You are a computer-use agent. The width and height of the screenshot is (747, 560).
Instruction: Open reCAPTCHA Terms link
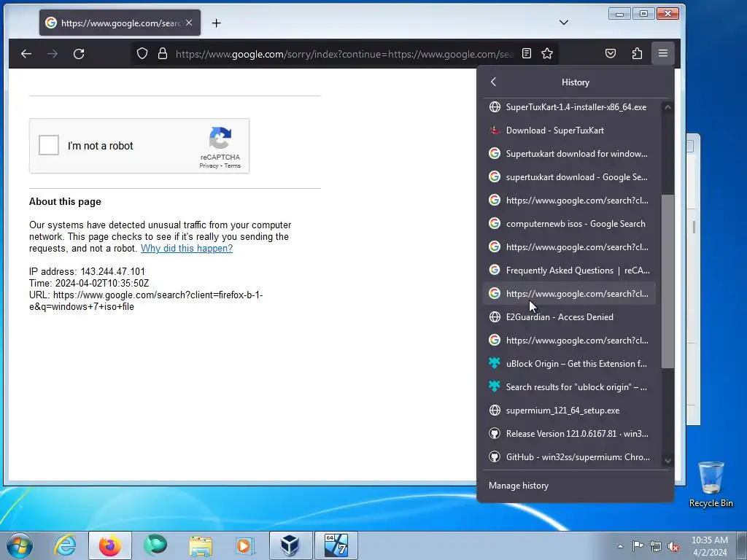233,166
